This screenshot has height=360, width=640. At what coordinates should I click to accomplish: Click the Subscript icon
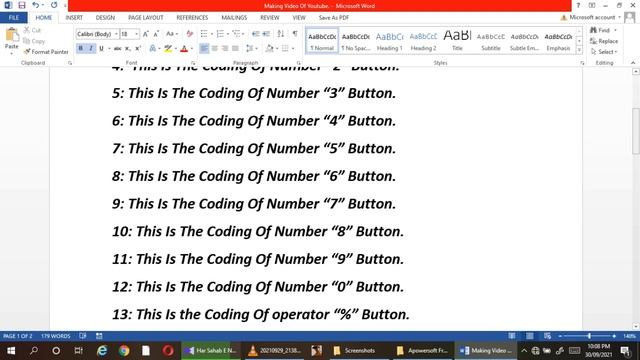click(128, 49)
